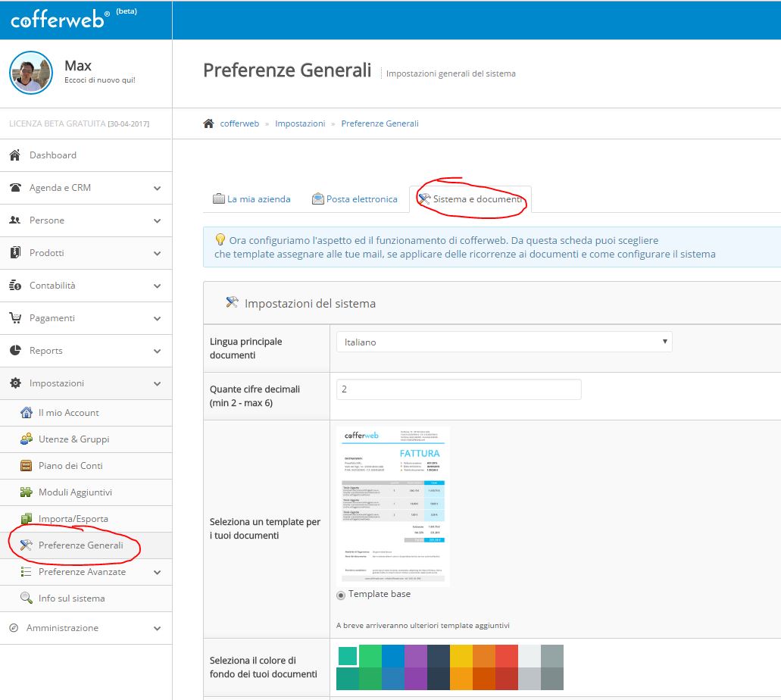
Task: Click the Impostazioni breadcrumb link
Action: [x=300, y=123]
